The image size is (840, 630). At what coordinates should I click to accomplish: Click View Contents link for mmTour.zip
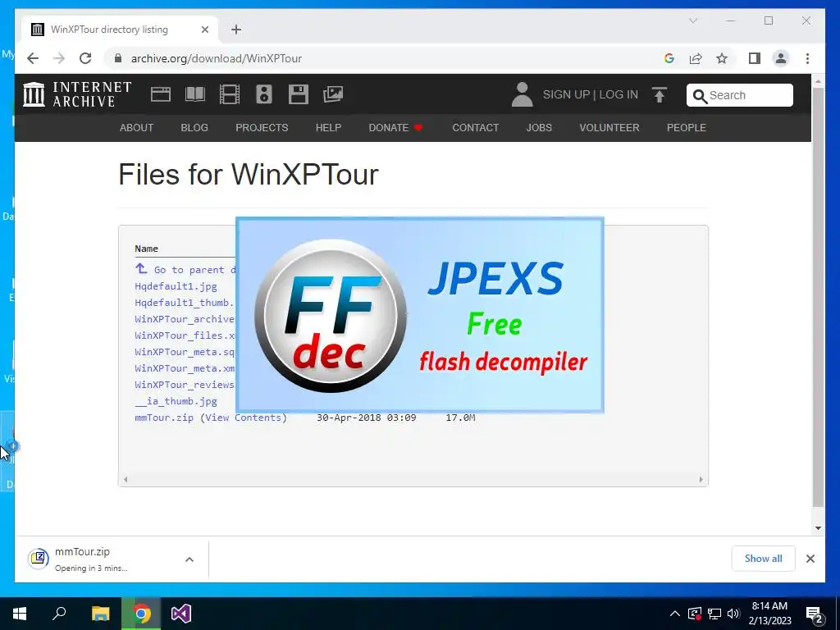click(x=244, y=418)
